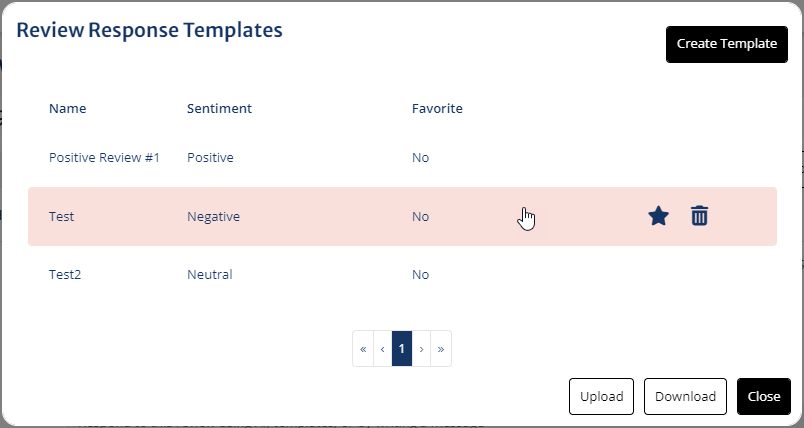This screenshot has height=428, width=804.
Task: Click the Create Template button
Action: (x=727, y=44)
